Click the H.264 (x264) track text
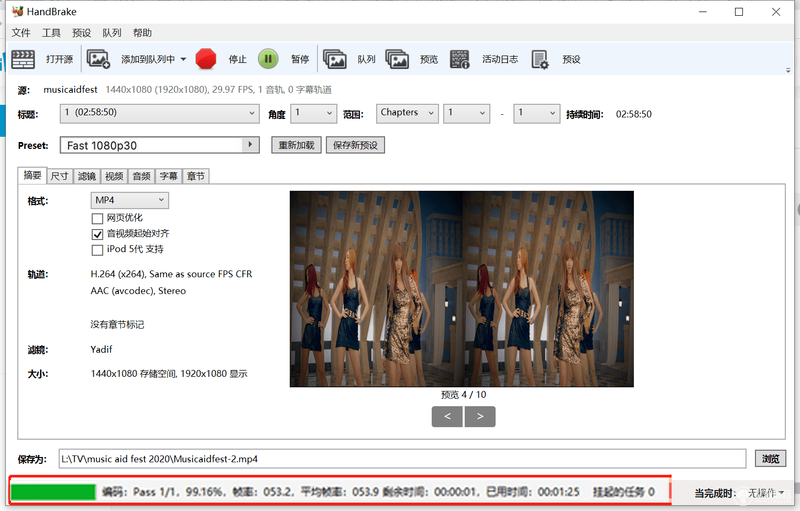 tap(171, 274)
